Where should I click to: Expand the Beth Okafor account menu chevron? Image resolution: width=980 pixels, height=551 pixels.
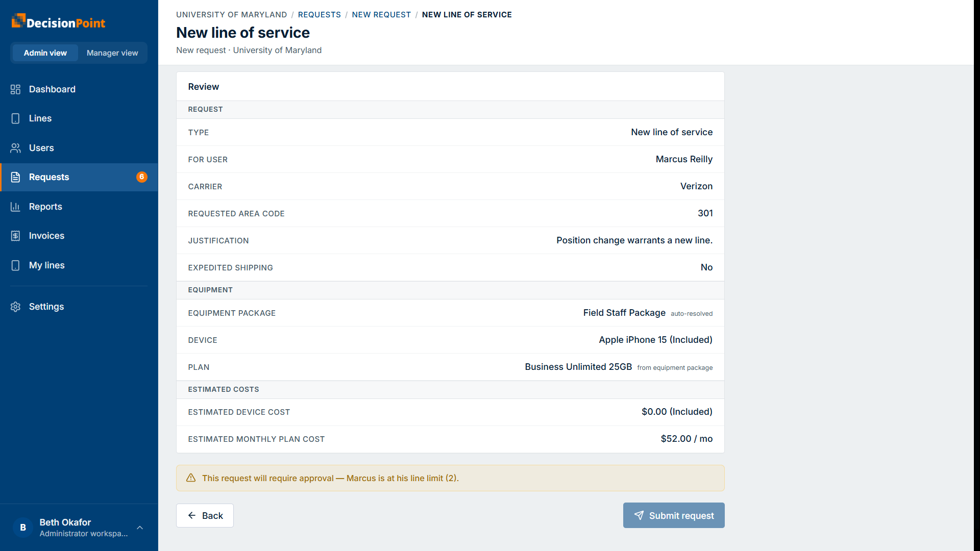coord(140,528)
